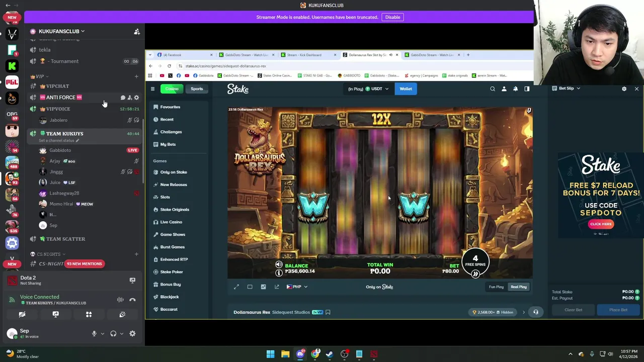Click the Wallet button
The width and height of the screenshot is (644, 362).
[x=406, y=88]
